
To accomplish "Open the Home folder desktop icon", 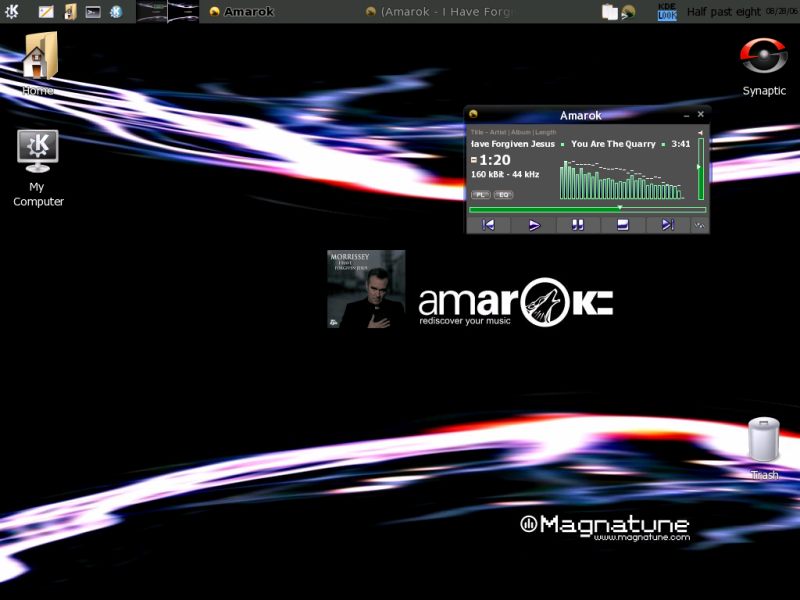I will (39, 64).
